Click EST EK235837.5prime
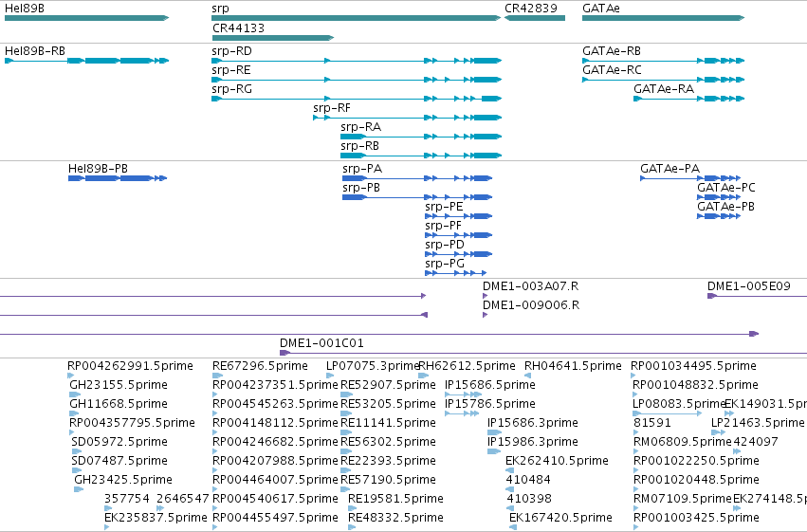 (x=107, y=527)
